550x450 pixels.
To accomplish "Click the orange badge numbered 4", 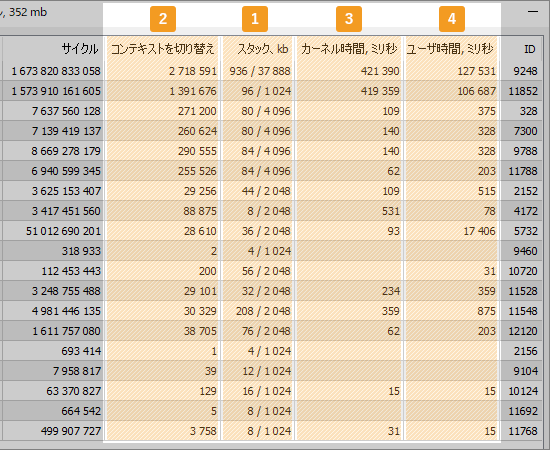I will tap(452, 19).
